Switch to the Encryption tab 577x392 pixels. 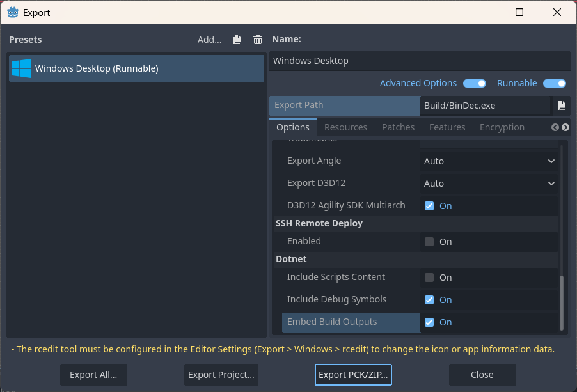(502, 127)
